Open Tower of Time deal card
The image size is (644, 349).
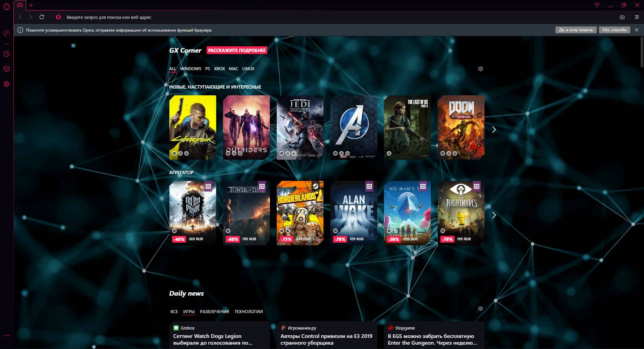click(247, 213)
